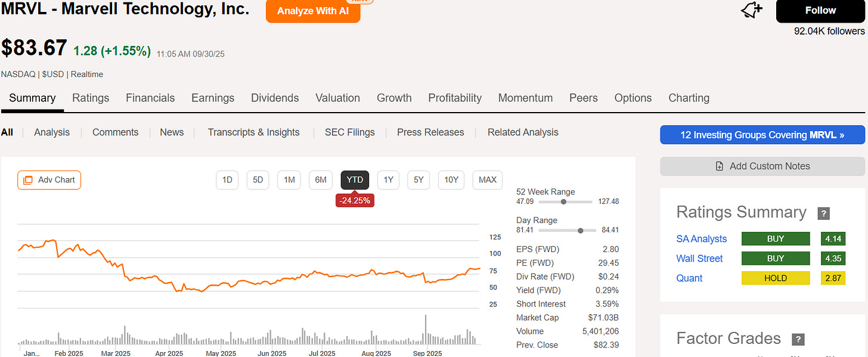Screen dimensions: 868x357
Task: Open Wall Street ratings link
Action: [x=699, y=259]
